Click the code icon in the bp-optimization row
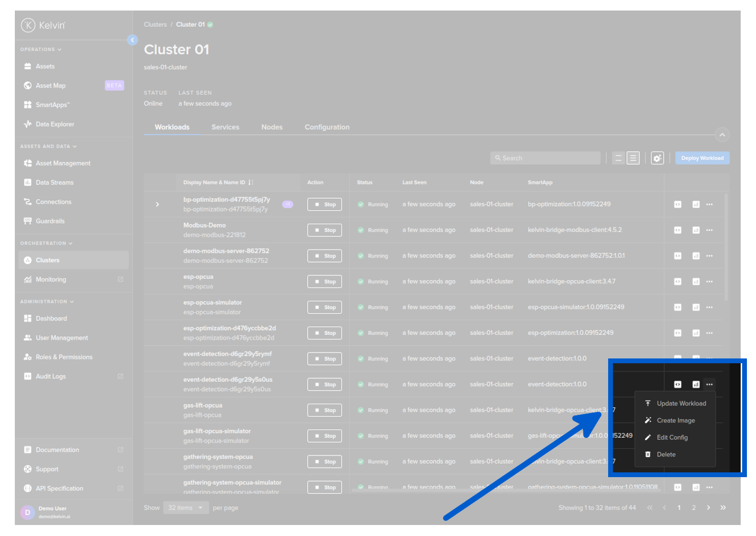756x536 pixels. pyautogui.click(x=678, y=204)
